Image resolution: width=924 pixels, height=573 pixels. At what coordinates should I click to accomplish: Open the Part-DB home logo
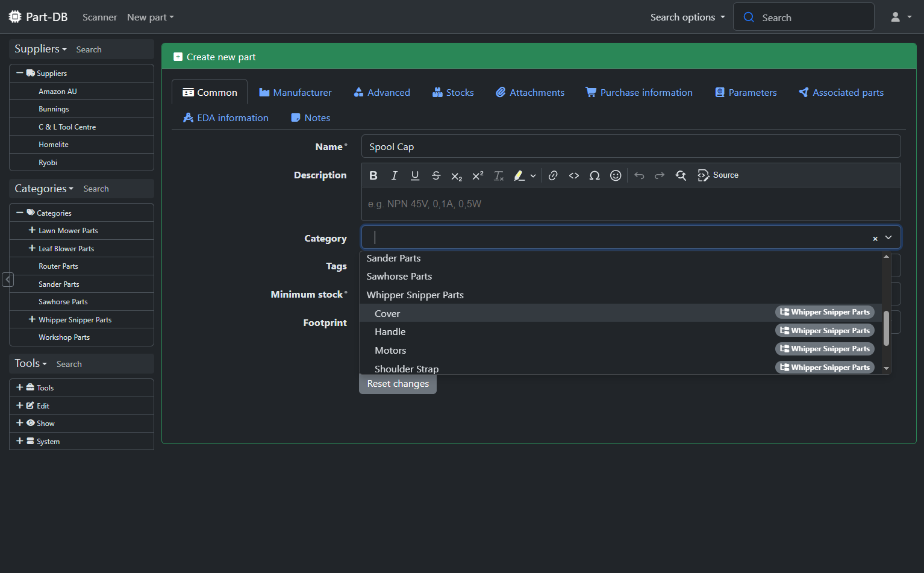pyautogui.click(x=38, y=17)
